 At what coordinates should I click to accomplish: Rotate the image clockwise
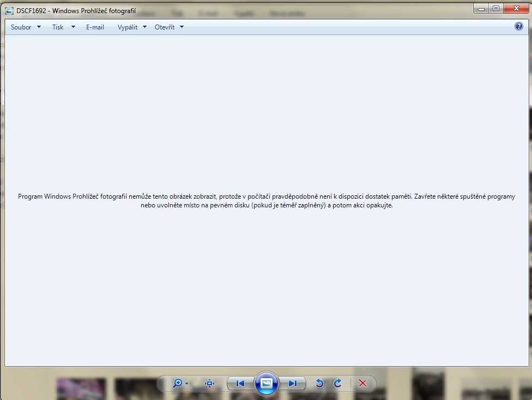[337, 384]
